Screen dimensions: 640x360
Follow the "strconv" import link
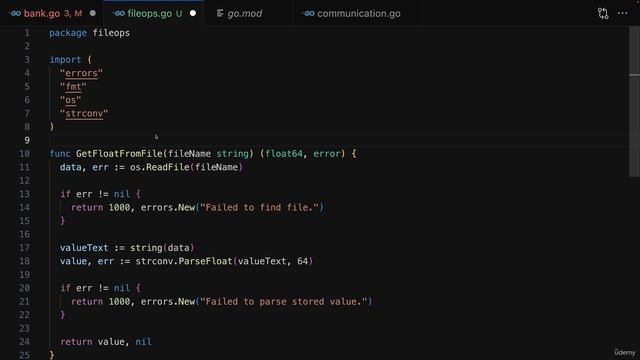coord(84,114)
